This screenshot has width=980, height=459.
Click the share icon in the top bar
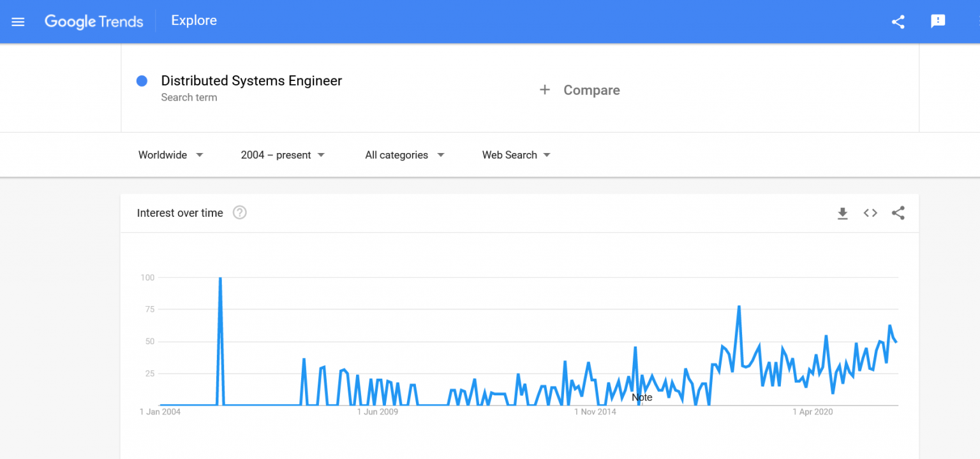(898, 21)
